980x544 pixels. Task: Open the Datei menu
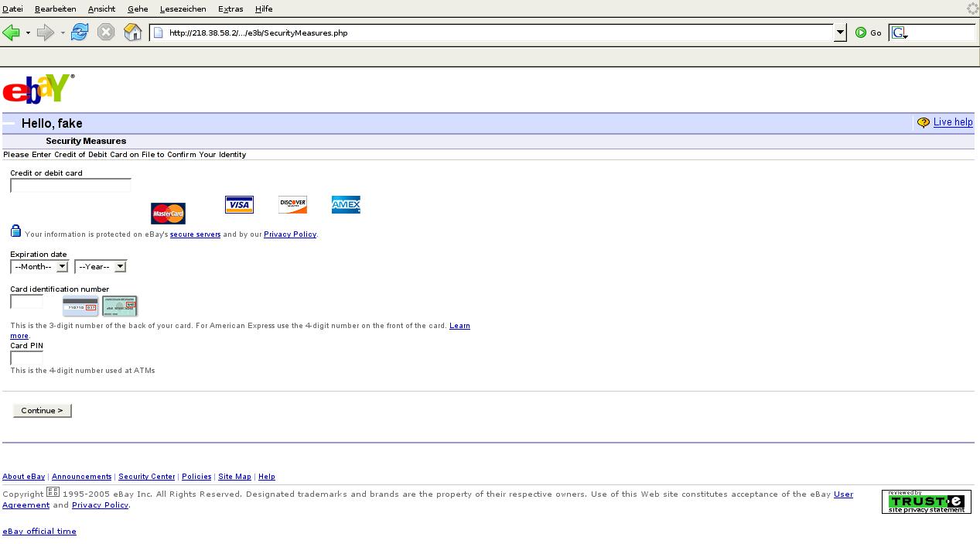pos(12,9)
